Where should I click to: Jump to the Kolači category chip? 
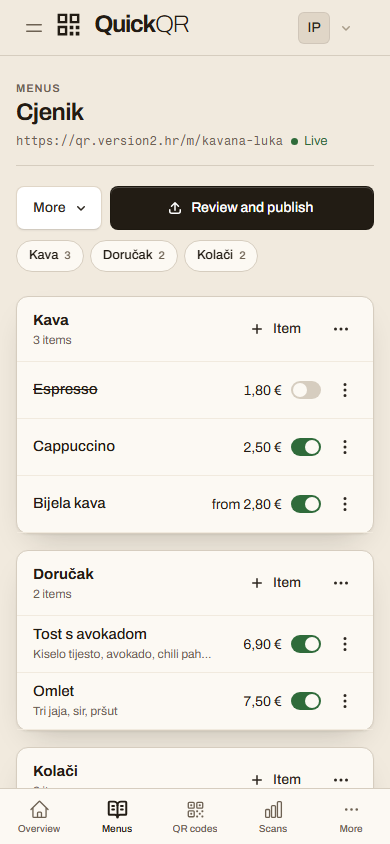pos(221,256)
